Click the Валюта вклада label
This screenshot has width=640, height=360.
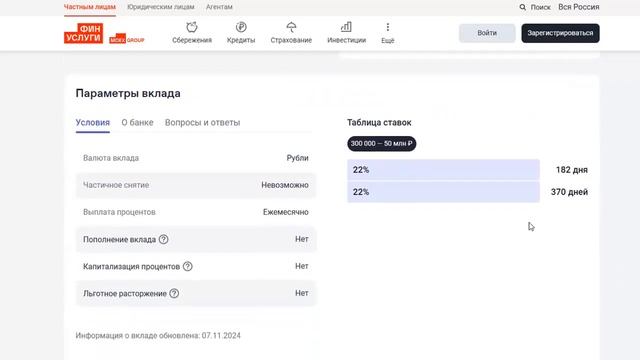point(111,158)
